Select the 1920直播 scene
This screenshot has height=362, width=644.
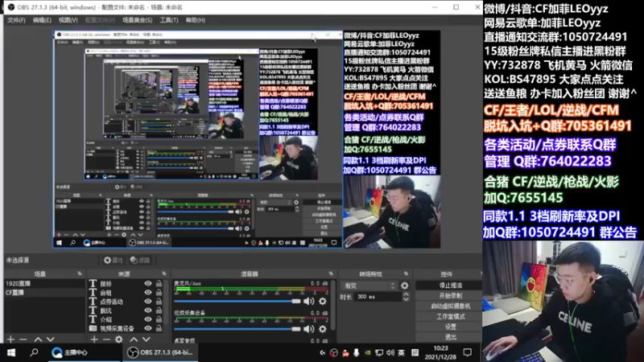[44, 284]
